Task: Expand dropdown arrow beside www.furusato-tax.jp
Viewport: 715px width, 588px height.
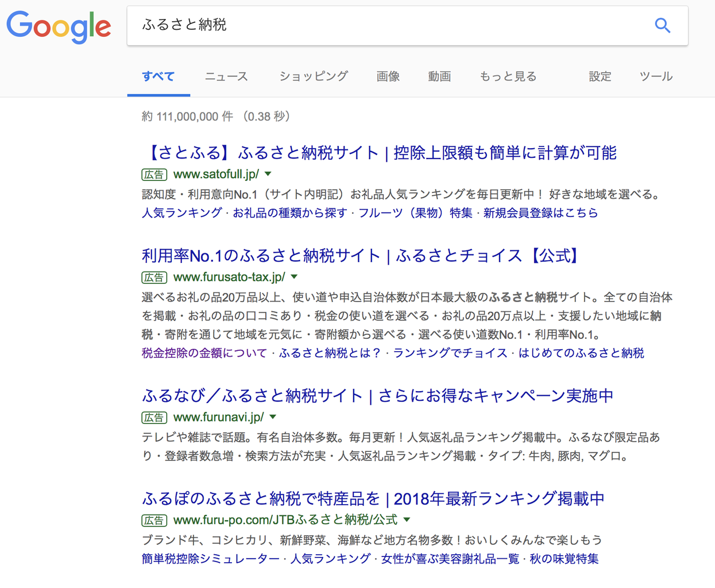Action: [294, 277]
